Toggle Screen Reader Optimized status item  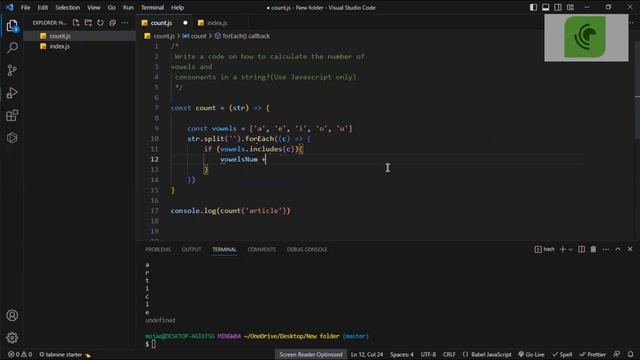[311, 354]
